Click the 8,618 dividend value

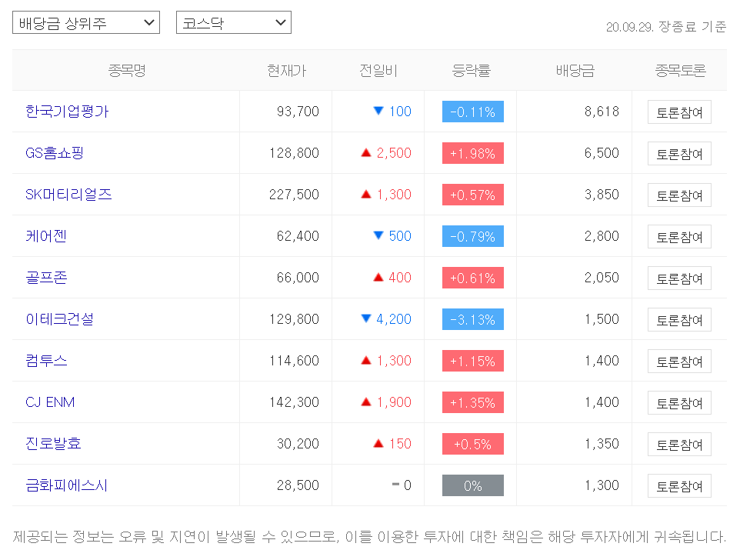pyautogui.click(x=602, y=112)
